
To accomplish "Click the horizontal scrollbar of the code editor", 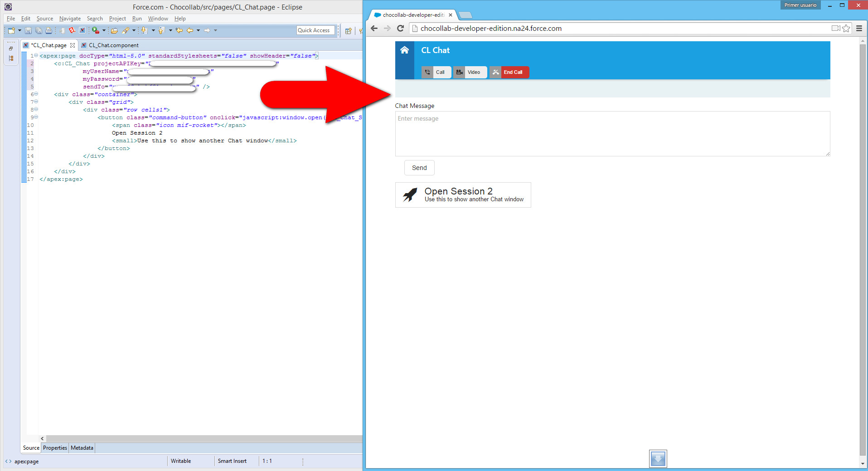I will pyautogui.click(x=204, y=438).
